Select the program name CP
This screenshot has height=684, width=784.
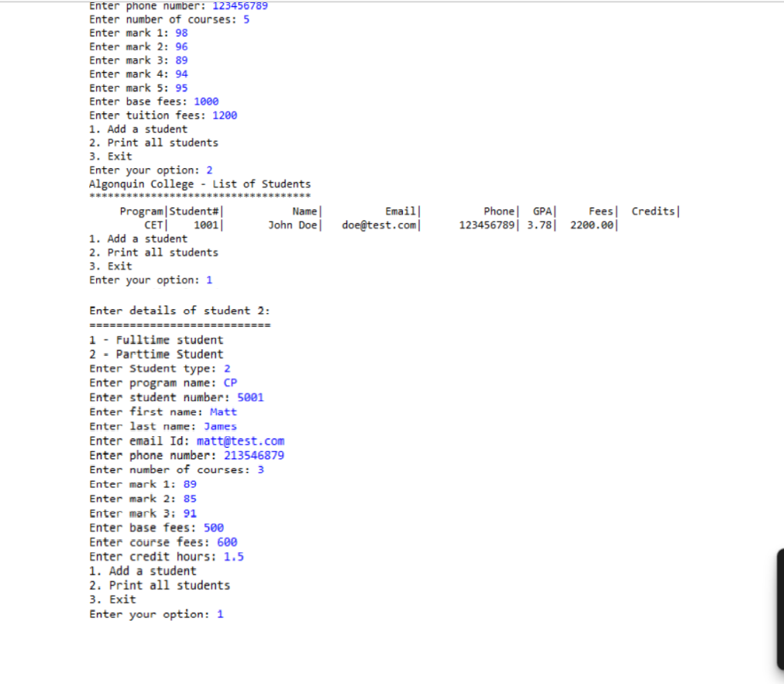coord(229,383)
